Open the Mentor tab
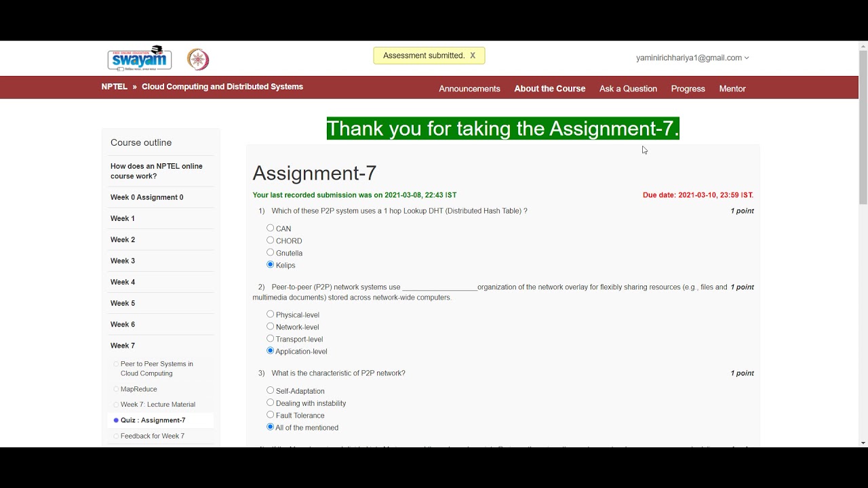Image resolution: width=868 pixels, height=488 pixels. coord(732,89)
